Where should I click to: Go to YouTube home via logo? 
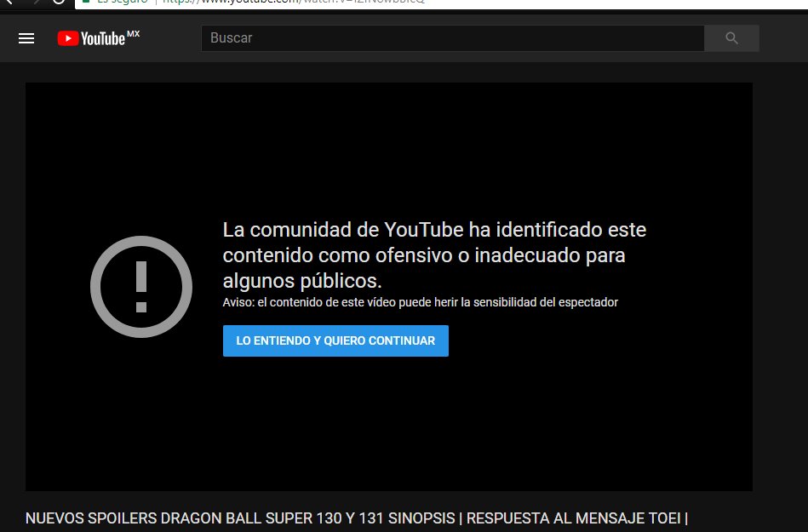tap(99, 38)
